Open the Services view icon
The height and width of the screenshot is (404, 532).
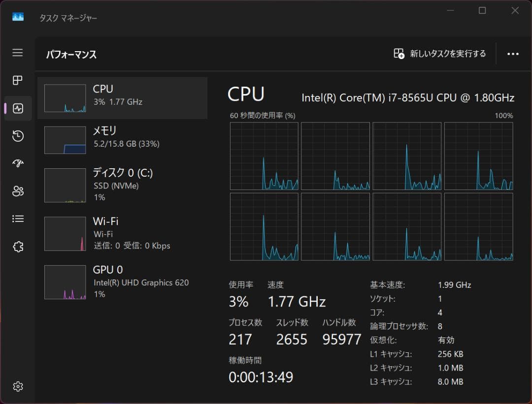pyautogui.click(x=18, y=247)
